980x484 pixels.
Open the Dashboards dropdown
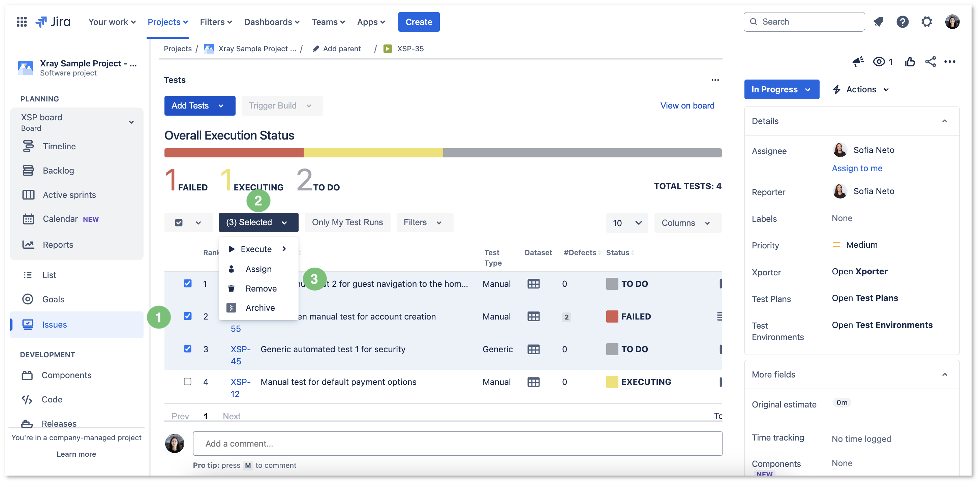tap(272, 22)
